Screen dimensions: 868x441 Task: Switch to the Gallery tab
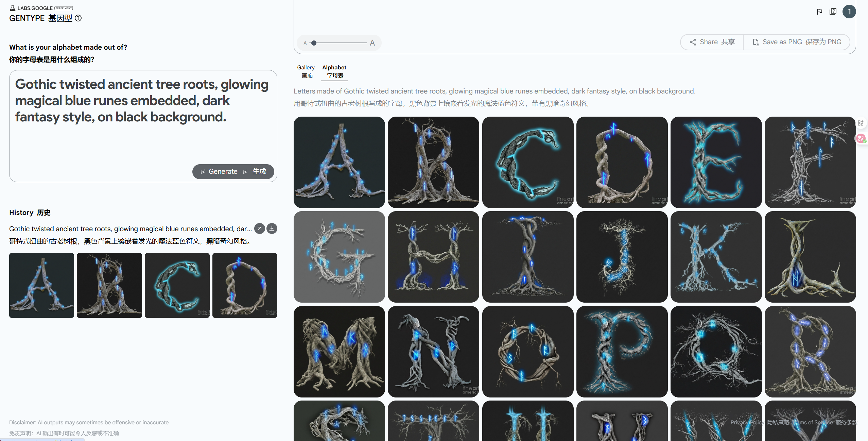[306, 71]
